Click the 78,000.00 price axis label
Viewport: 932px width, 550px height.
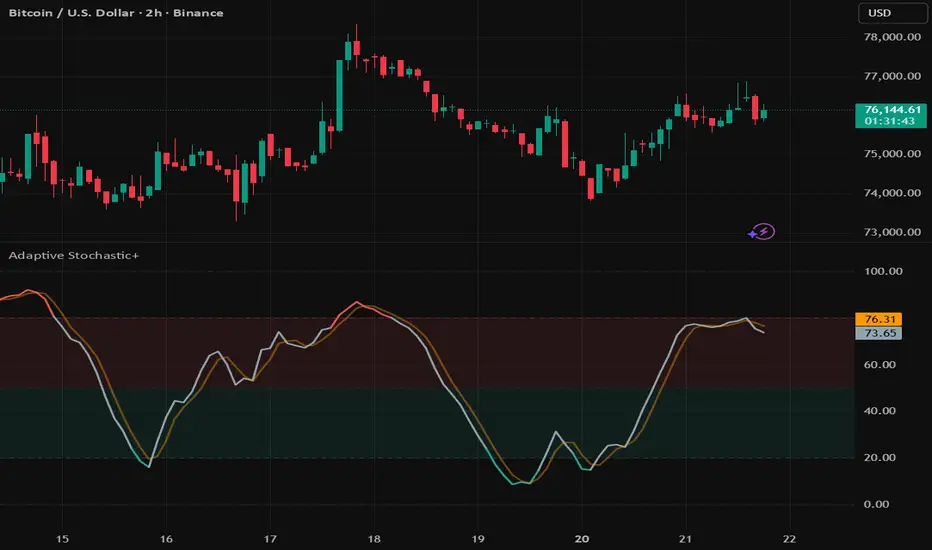tap(892, 37)
